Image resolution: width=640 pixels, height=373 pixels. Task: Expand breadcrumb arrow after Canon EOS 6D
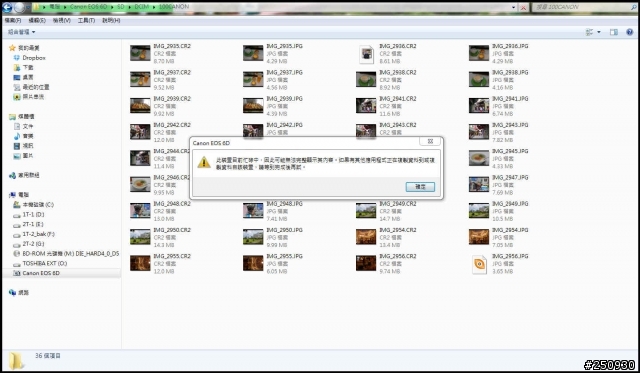point(112,7)
